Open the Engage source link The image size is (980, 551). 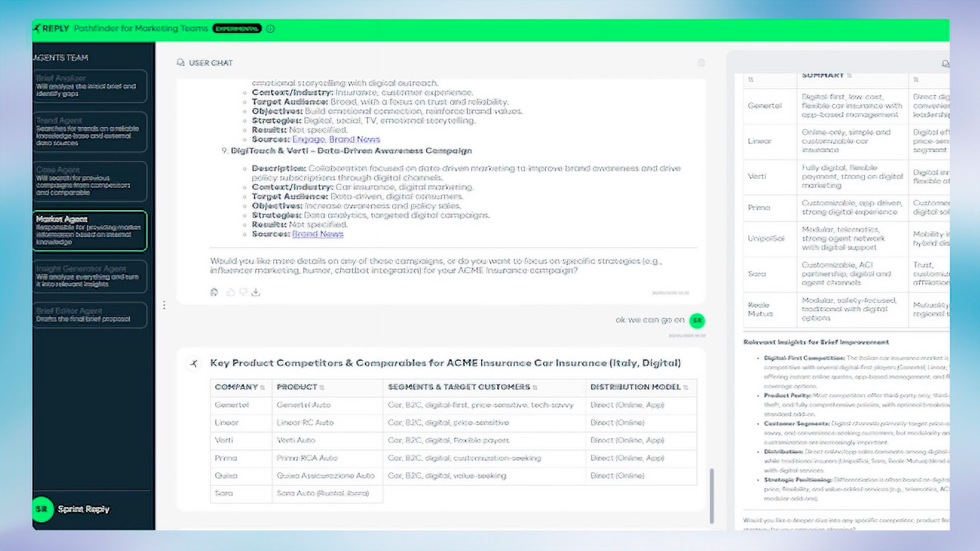click(x=308, y=140)
